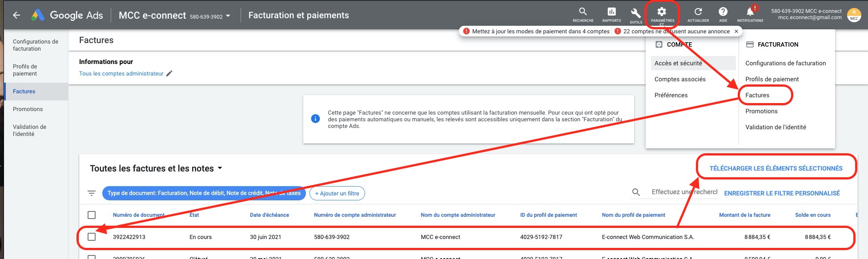Click the table filter lines icon
Image resolution: width=868 pixels, height=259 pixels.
(92, 193)
